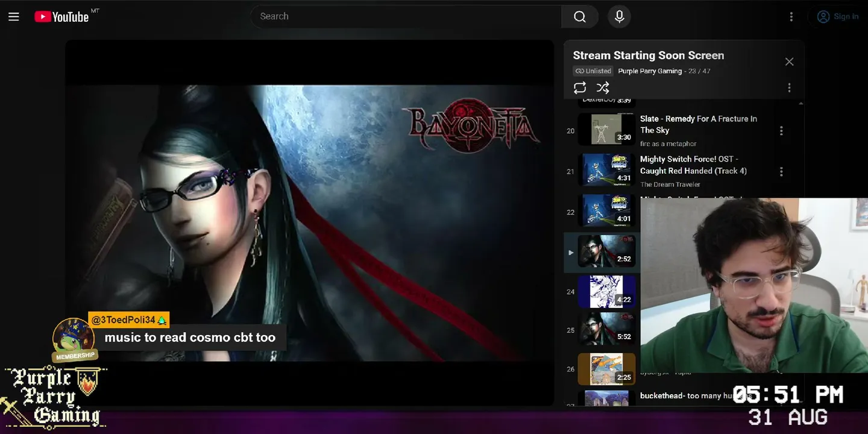Open "Slate - Remedy For A Fracture In The Sky" title

coord(699,125)
